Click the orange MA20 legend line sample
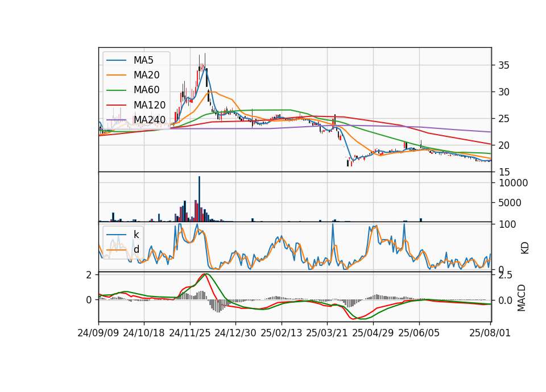The width and height of the screenshot is (546, 392). (116, 75)
